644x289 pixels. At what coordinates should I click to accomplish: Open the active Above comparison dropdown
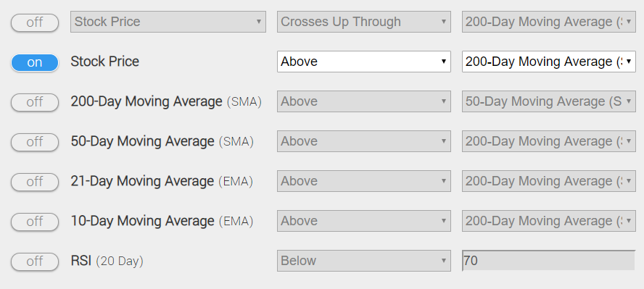click(364, 62)
